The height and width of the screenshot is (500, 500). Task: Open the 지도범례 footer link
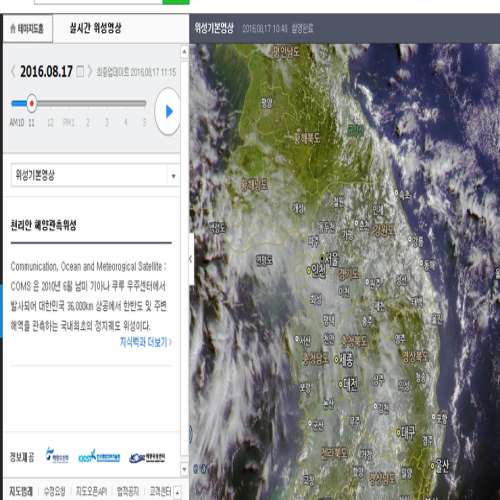(21, 491)
